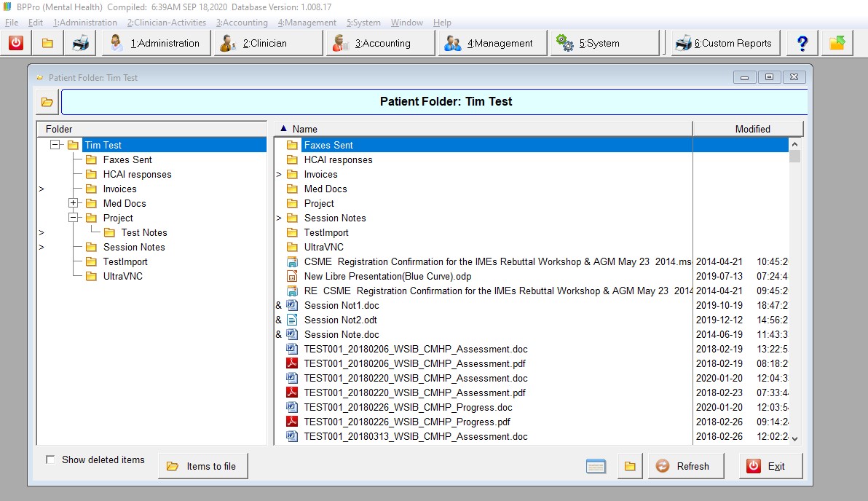Click the printer icon in main toolbar
Viewport: 868px width, 501px height.
point(80,43)
